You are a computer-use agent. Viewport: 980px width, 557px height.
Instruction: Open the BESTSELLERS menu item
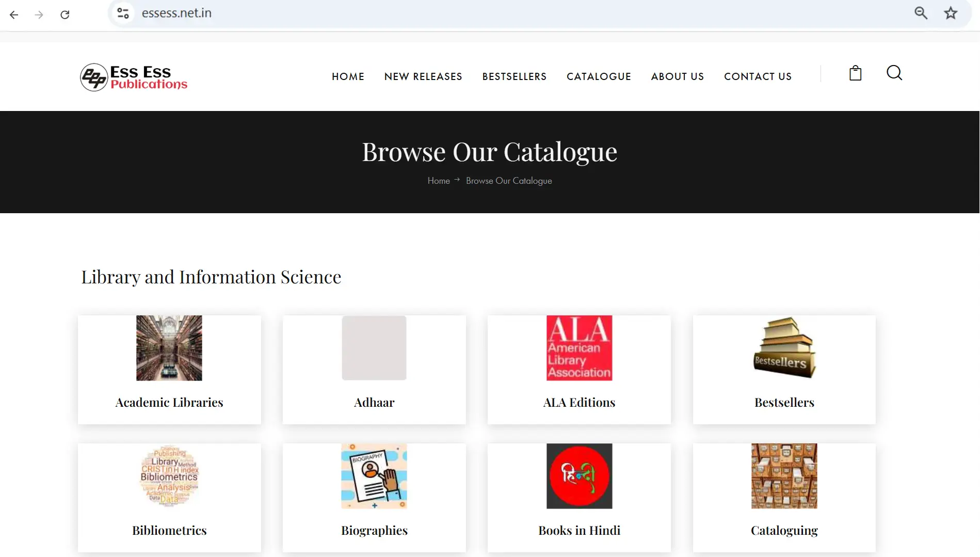pyautogui.click(x=515, y=76)
